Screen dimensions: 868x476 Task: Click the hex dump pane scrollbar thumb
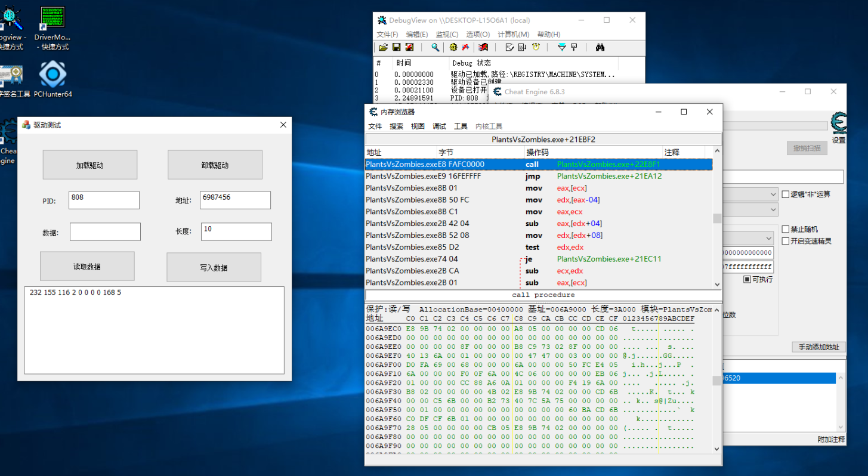point(716,381)
